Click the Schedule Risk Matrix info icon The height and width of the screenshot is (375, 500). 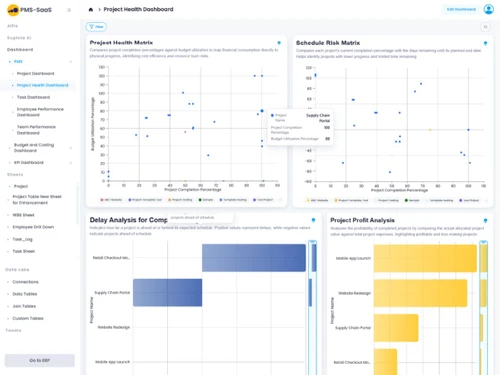(x=485, y=43)
